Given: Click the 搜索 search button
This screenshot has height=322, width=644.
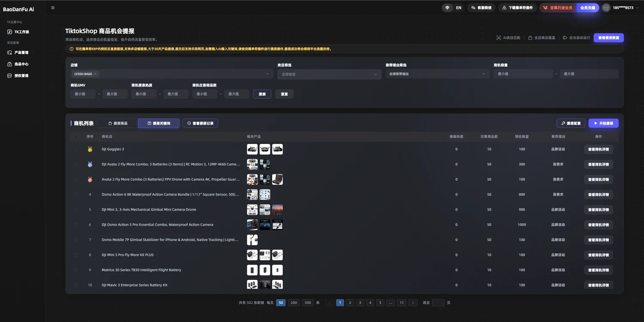Looking at the screenshot, I should click(262, 94).
